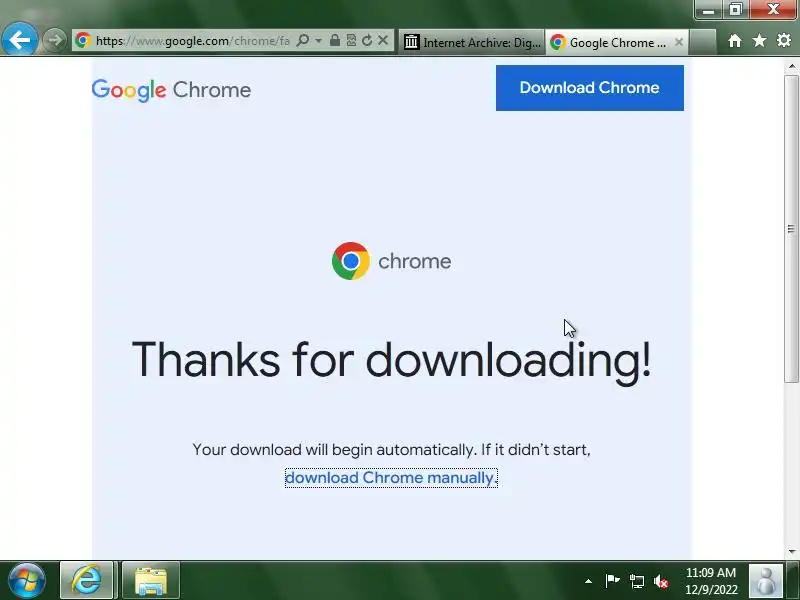Click the user icon in the taskbar corner

(765, 580)
